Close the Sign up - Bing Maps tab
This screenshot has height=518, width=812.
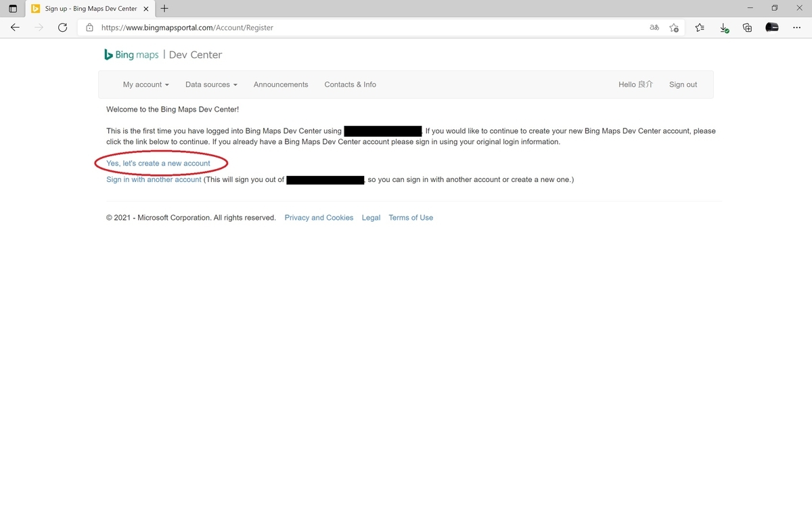click(147, 9)
